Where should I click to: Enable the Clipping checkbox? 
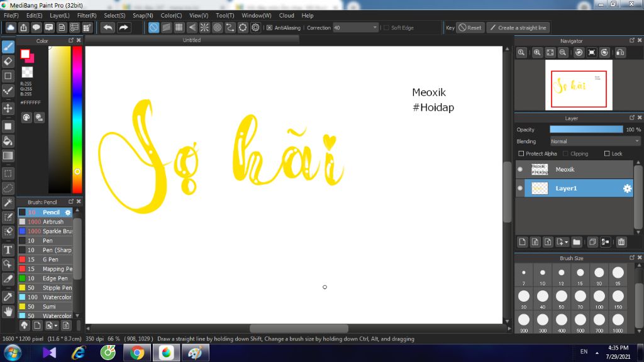[565, 153]
